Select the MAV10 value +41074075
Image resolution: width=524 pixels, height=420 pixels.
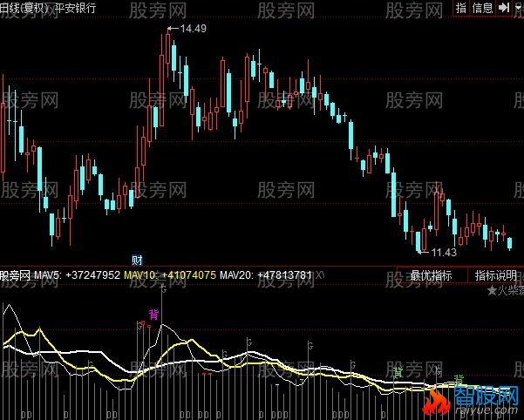[188, 275]
